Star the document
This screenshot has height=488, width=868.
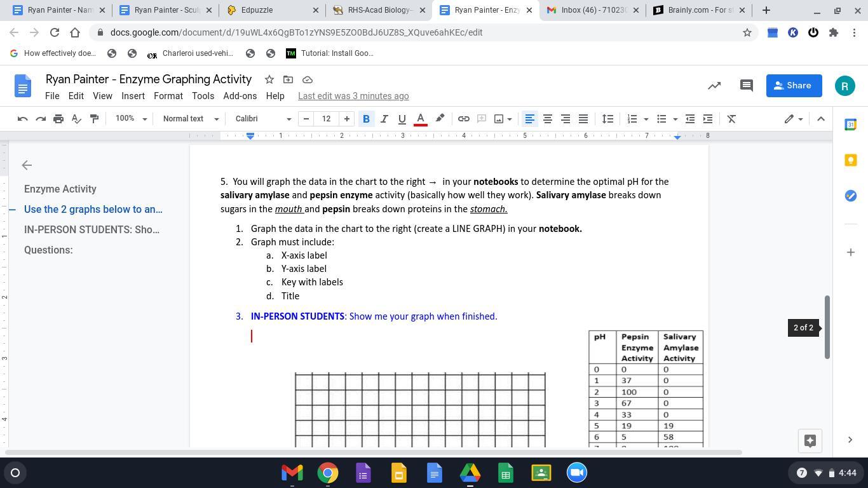tap(269, 79)
